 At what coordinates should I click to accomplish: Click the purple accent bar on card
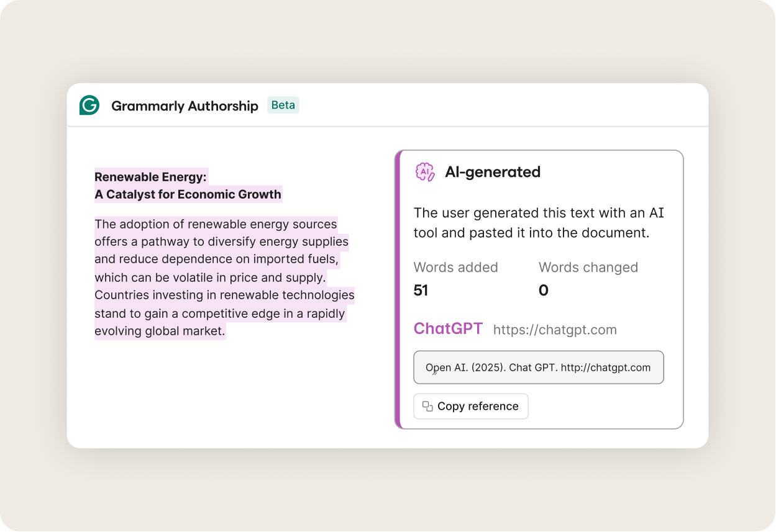point(398,289)
